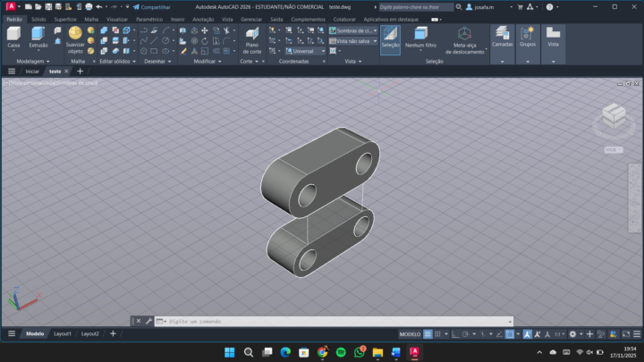Toggle the MODELO space button

tap(410, 333)
